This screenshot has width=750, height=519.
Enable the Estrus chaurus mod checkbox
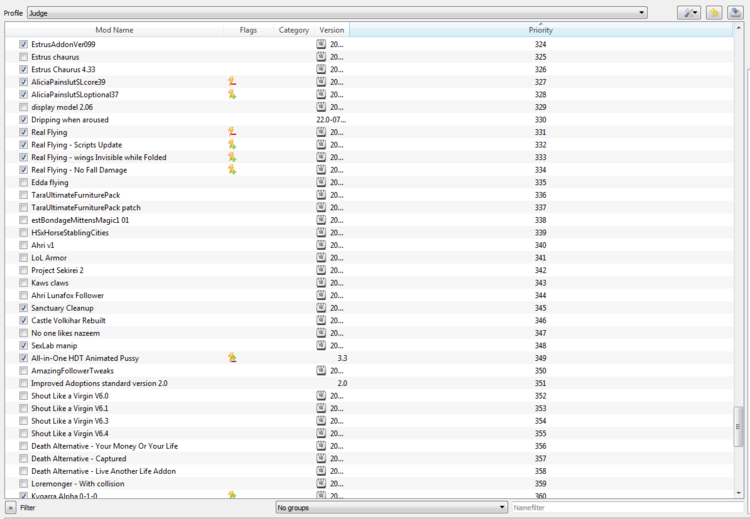[23, 56]
